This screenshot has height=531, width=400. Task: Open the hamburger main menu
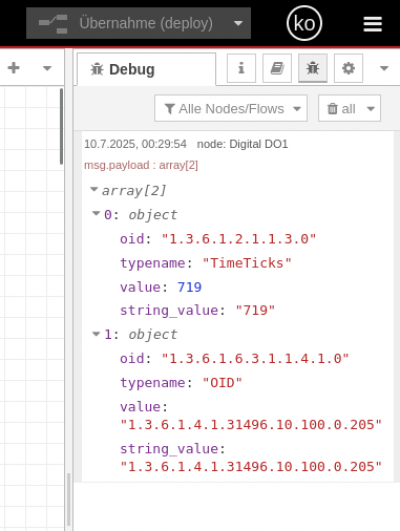coord(373,24)
